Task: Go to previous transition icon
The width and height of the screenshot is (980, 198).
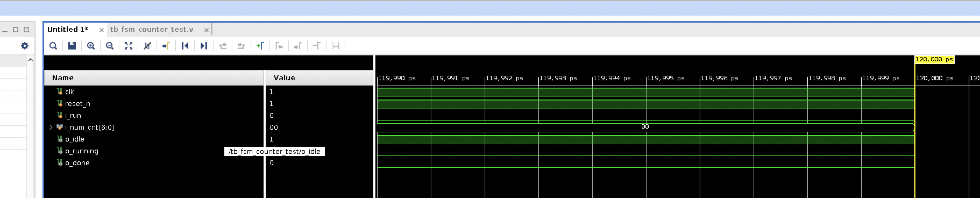Action: coord(223,46)
